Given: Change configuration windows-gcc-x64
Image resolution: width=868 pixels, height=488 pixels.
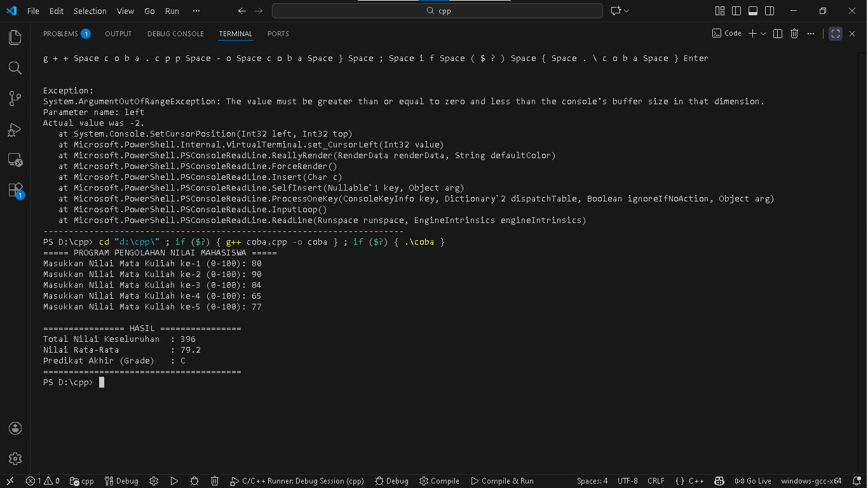Looking at the screenshot, I should point(811,481).
